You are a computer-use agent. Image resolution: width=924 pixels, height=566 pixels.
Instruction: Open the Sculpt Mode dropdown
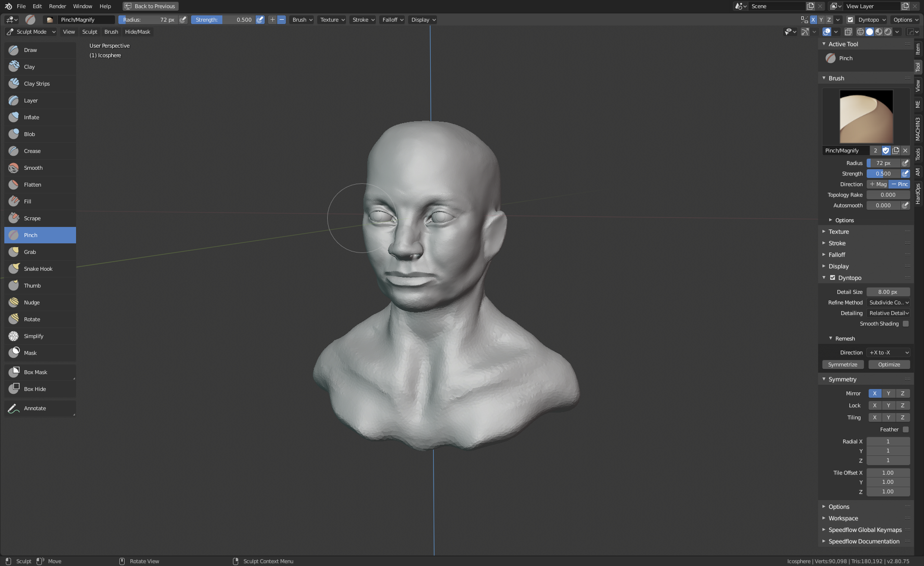pyautogui.click(x=31, y=32)
